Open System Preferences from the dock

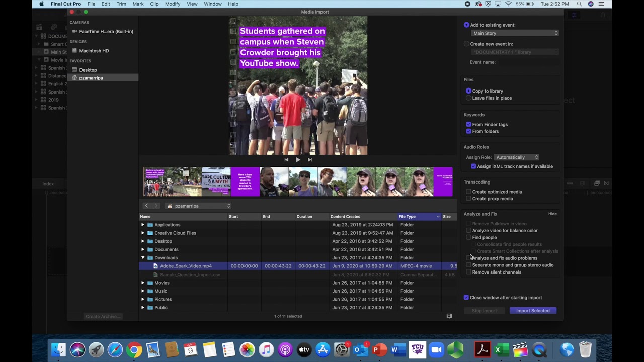pyautogui.click(x=342, y=350)
